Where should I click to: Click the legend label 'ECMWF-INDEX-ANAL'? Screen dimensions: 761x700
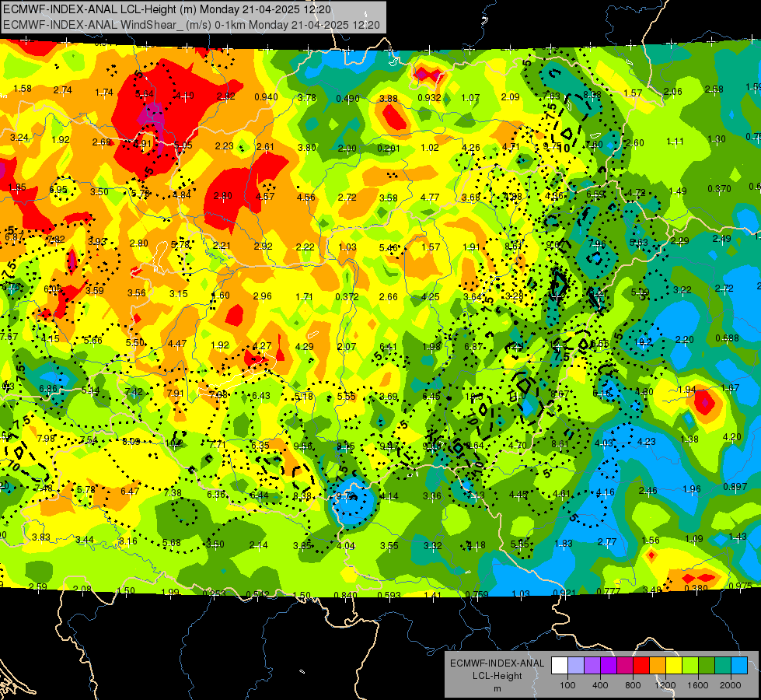click(497, 663)
